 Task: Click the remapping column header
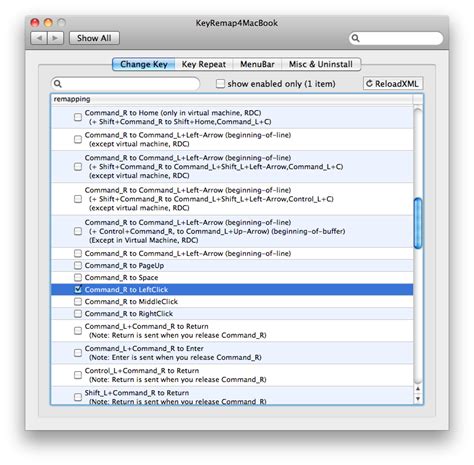pyautogui.click(x=232, y=99)
